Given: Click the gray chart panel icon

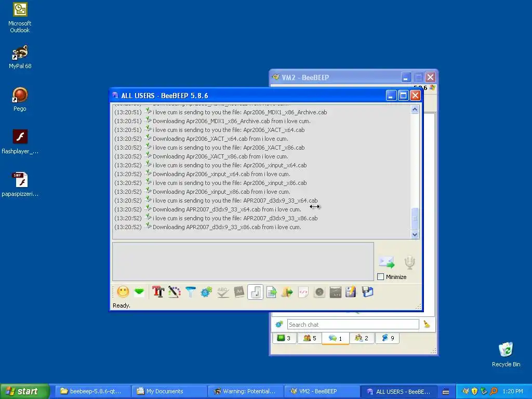Looking at the screenshot, I should point(335,292).
